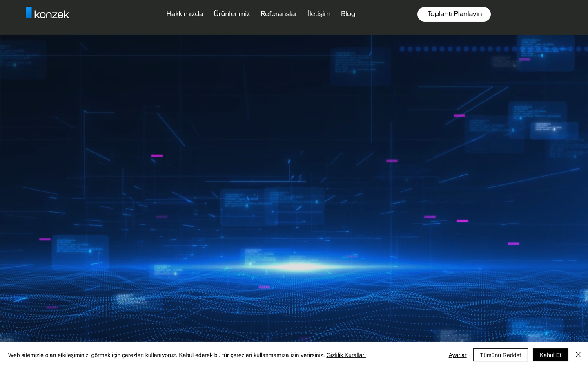Click the dotted particle wave floor
Viewport: 588px width, 368px height.
coord(294,307)
